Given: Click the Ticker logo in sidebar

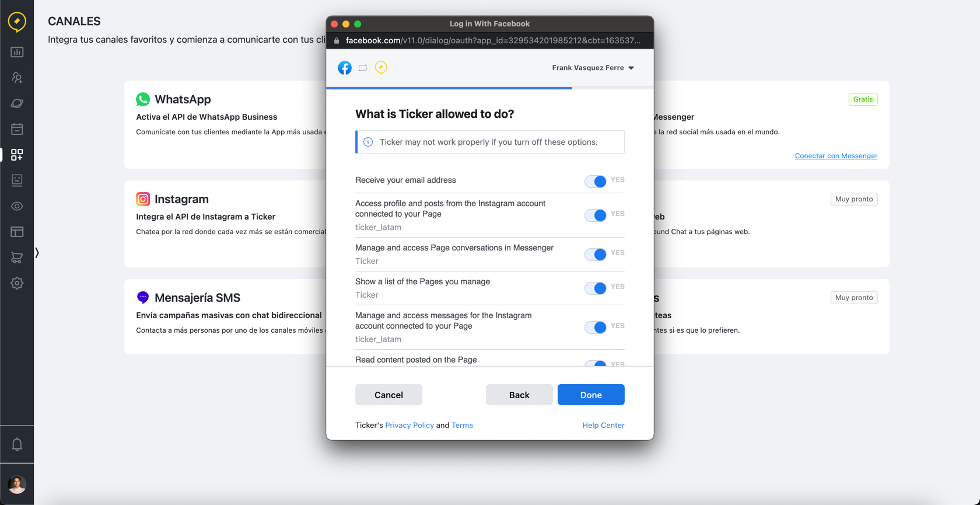Looking at the screenshot, I should click(x=17, y=22).
